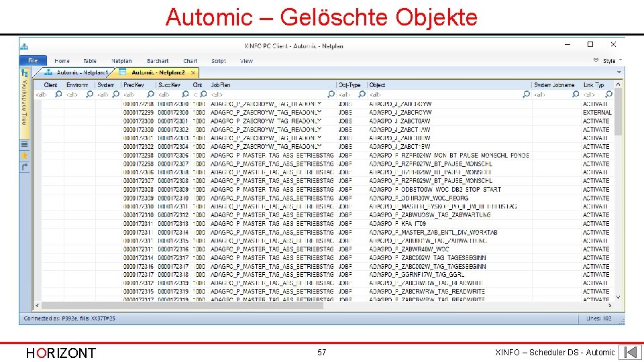Viewport: 644px width, 362px height.
Task: Click search magnifier in Client filter
Action: pos(59,95)
